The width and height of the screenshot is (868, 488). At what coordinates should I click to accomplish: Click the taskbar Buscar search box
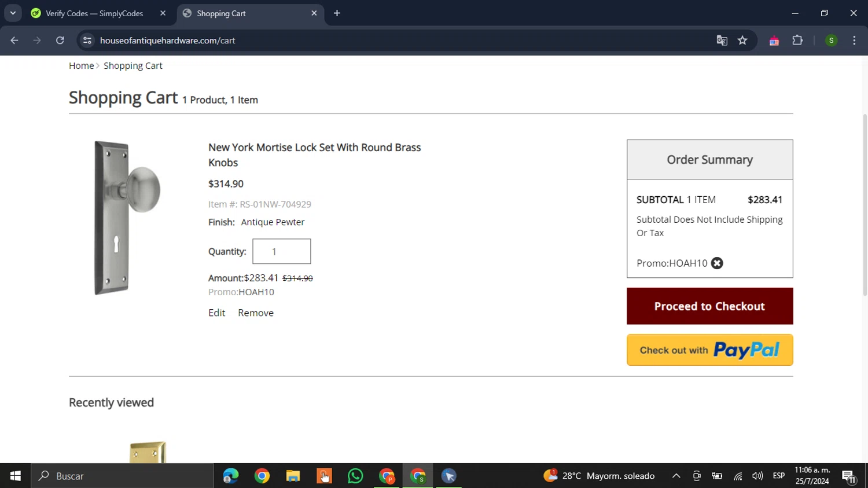click(122, 476)
